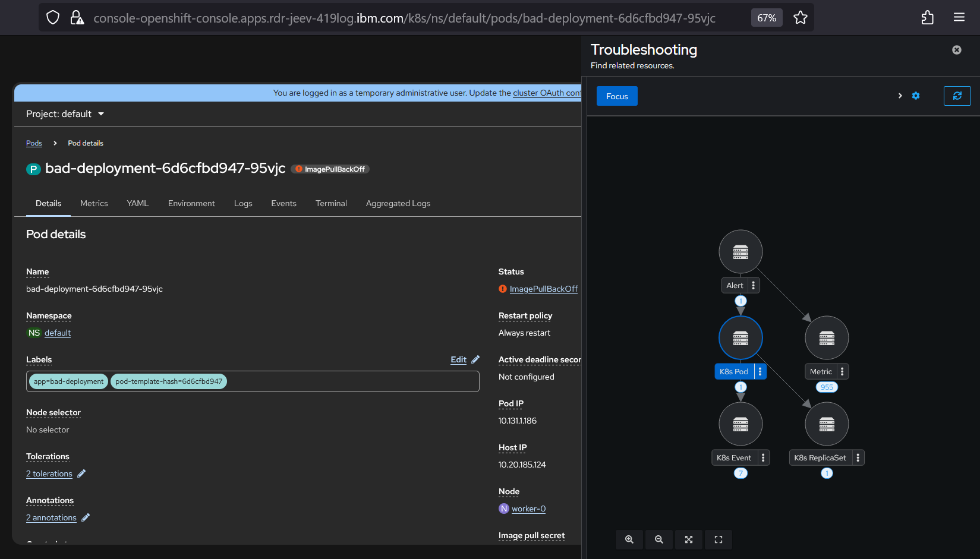Switch to the Details tab
This screenshot has height=559, width=980.
coord(48,203)
